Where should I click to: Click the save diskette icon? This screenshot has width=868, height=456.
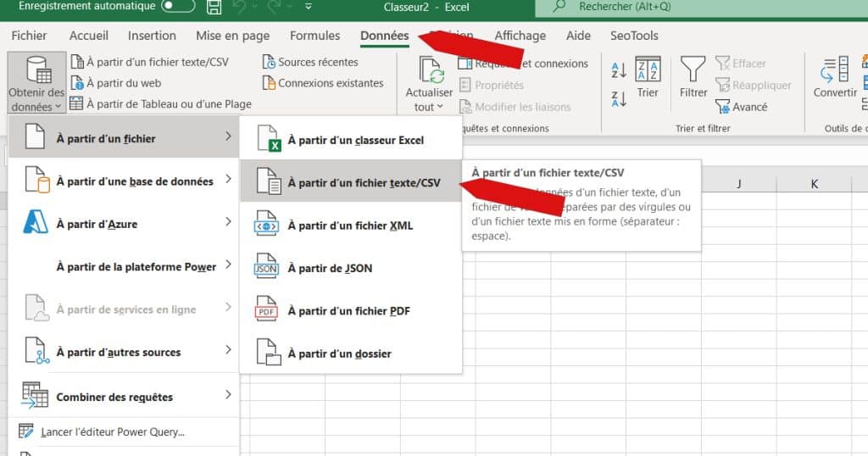click(214, 7)
